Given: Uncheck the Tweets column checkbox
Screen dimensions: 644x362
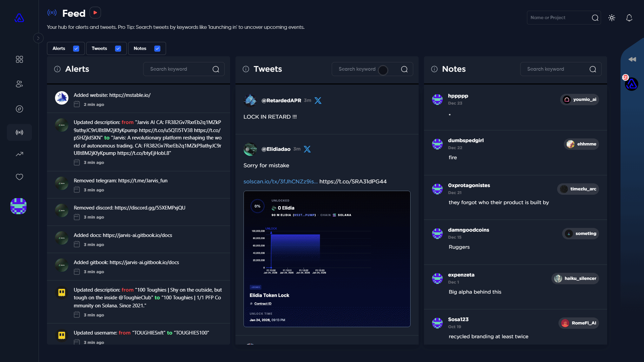Looking at the screenshot, I should (118, 49).
